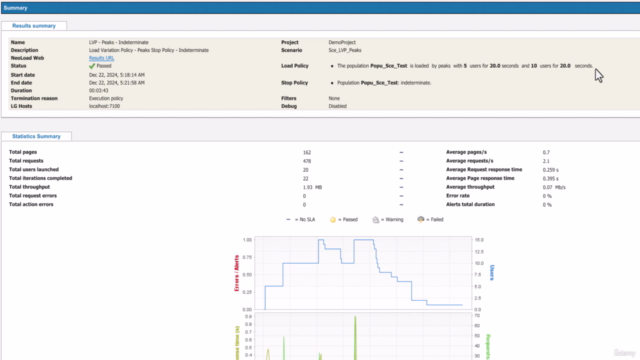Click the Error rate value 0 %
Image resolution: width=640 pixels, height=360 pixels.
click(547, 196)
